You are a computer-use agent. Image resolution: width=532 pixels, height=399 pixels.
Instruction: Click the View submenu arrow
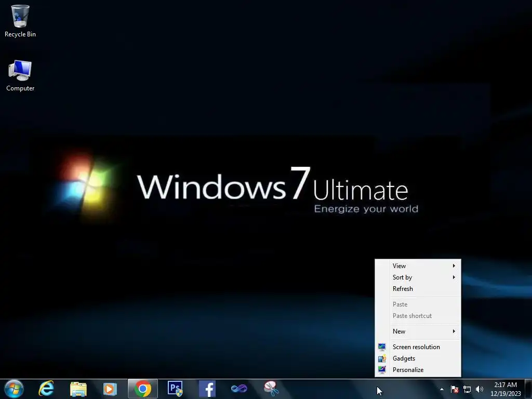tap(454, 265)
